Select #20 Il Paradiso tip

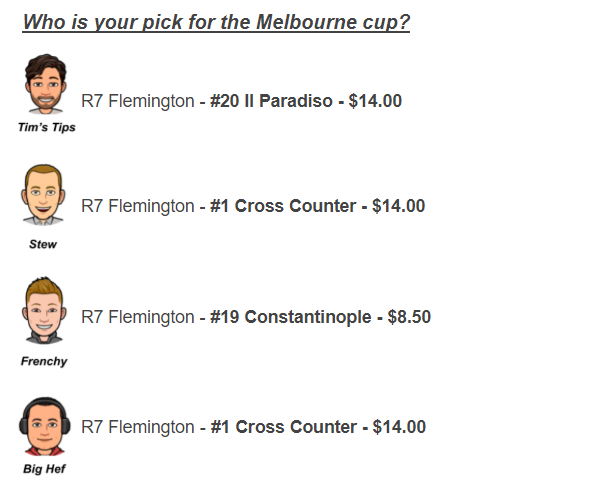point(271,101)
